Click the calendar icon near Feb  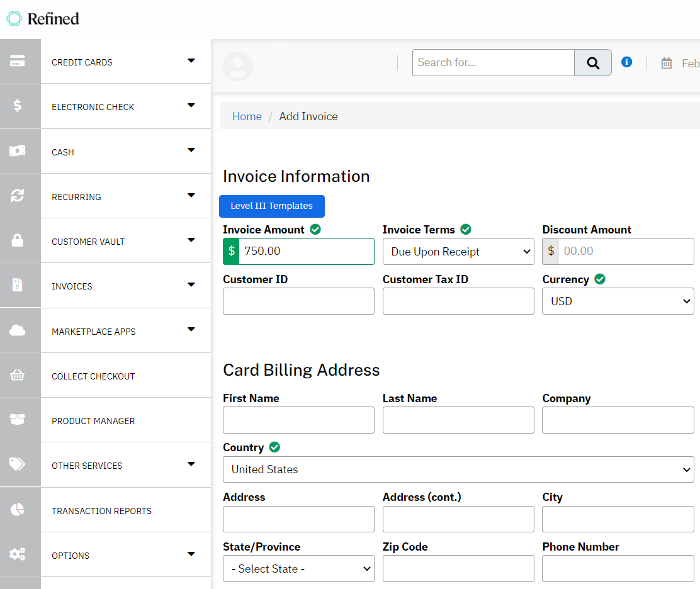[x=667, y=64]
